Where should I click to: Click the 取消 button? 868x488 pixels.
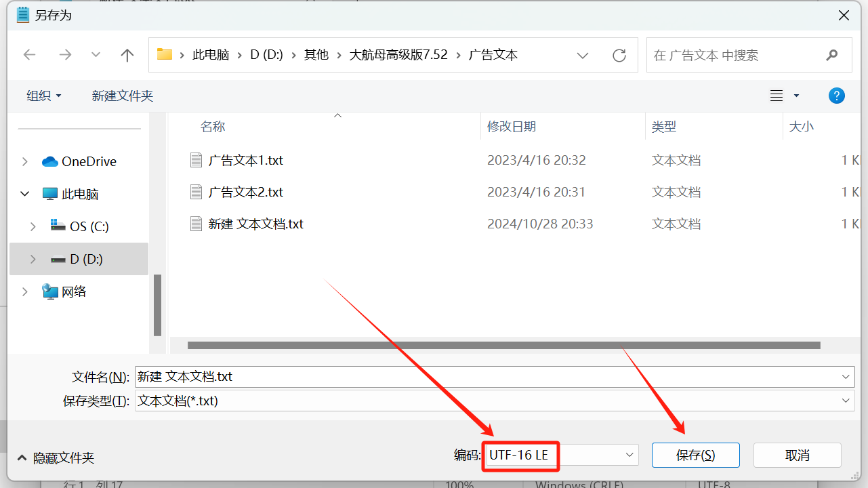click(797, 455)
